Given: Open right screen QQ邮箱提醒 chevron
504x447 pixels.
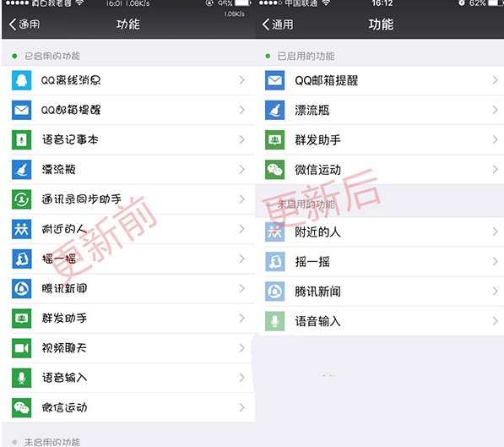Looking at the screenshot, I should (496, 80).
